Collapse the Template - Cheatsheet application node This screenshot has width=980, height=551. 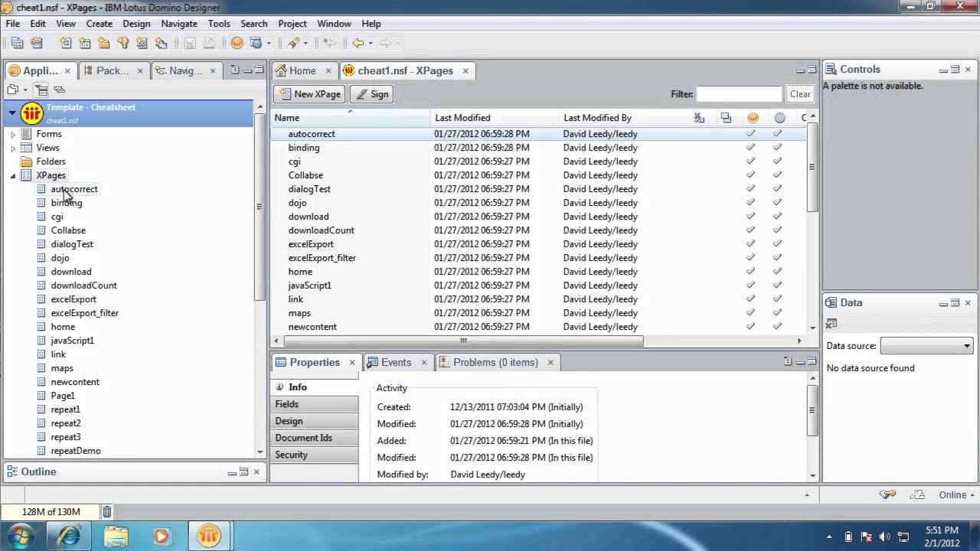pos(12,113)
